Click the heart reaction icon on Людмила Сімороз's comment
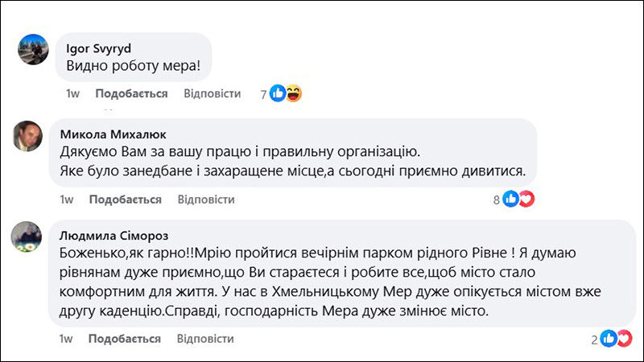This screenshot has height=362, width=644. (x=625, y=339)
